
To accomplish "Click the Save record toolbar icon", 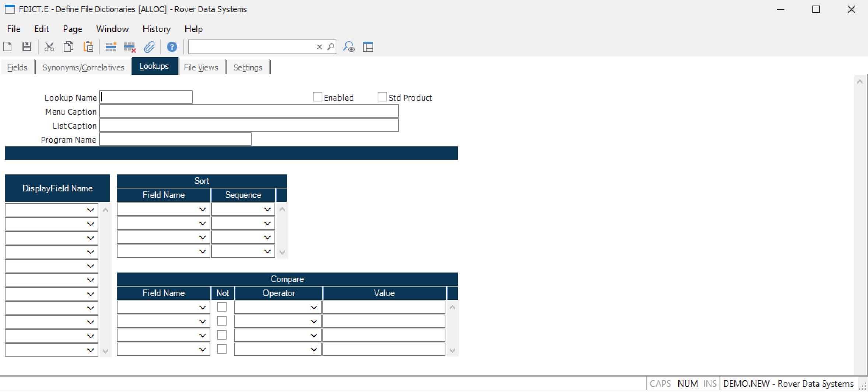I will pyautogui.click(x=27, y=47).
